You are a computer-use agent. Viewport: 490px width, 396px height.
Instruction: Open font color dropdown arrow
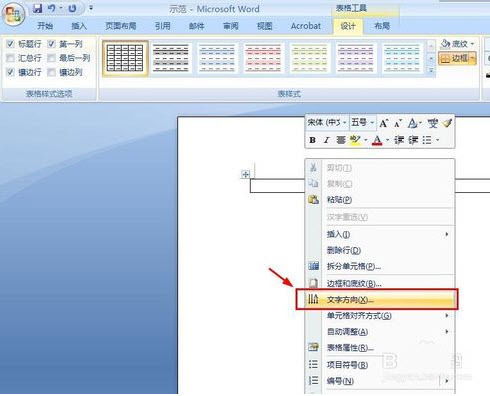tap(387, 140)
